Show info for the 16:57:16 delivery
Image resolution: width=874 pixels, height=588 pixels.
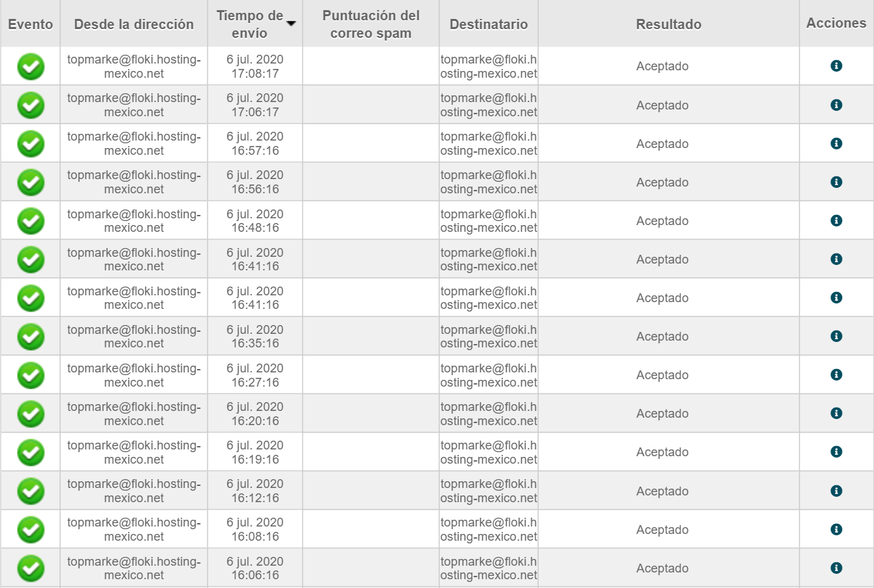[836, 143]
